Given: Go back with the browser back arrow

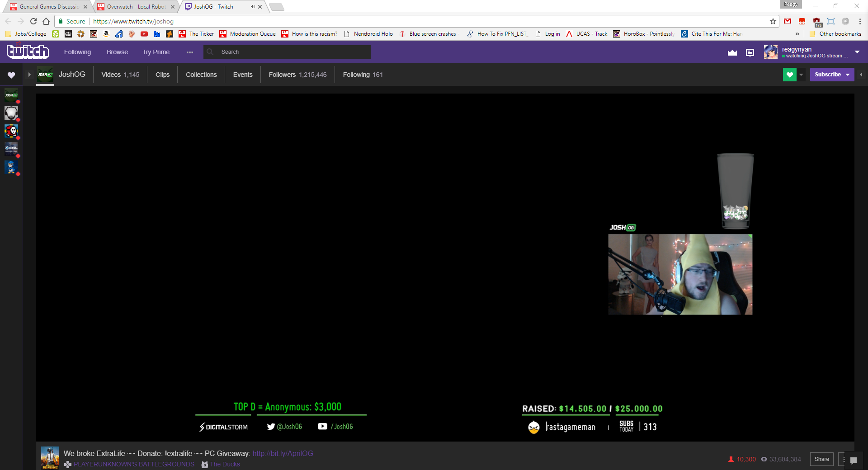Looking at the screenshot, I should [x=8, y=21].
